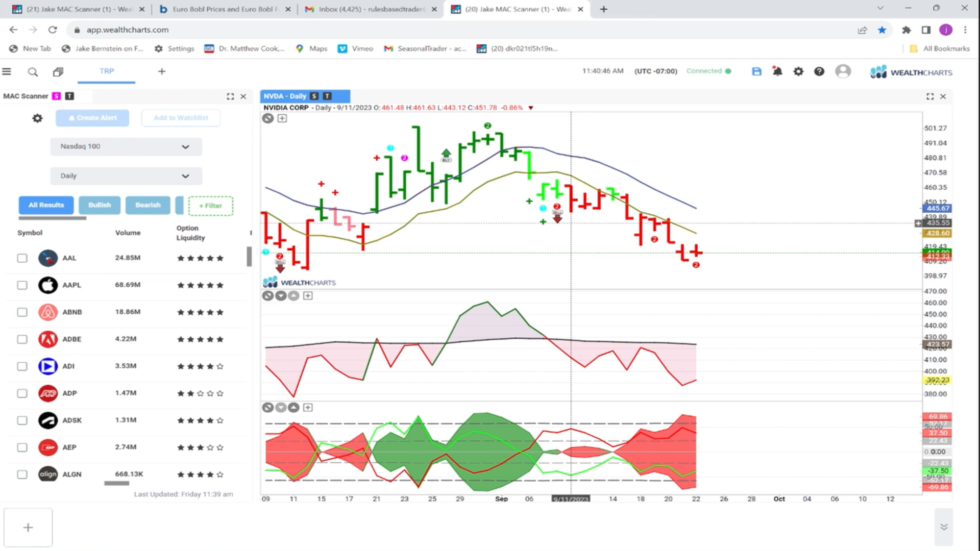Select the Bearish filter tab
The image size is (980, 551).
(148, 205)
